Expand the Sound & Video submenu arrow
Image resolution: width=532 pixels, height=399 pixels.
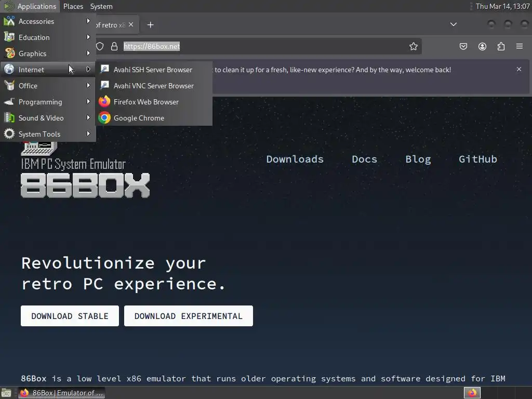click(x=88, y=118)
